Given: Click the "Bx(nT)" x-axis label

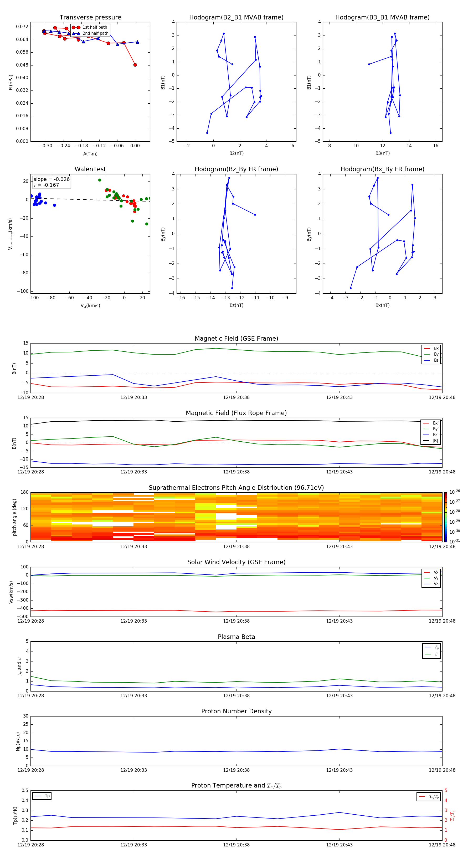Looking at the screenshot, I should click(x=382, y=305).
